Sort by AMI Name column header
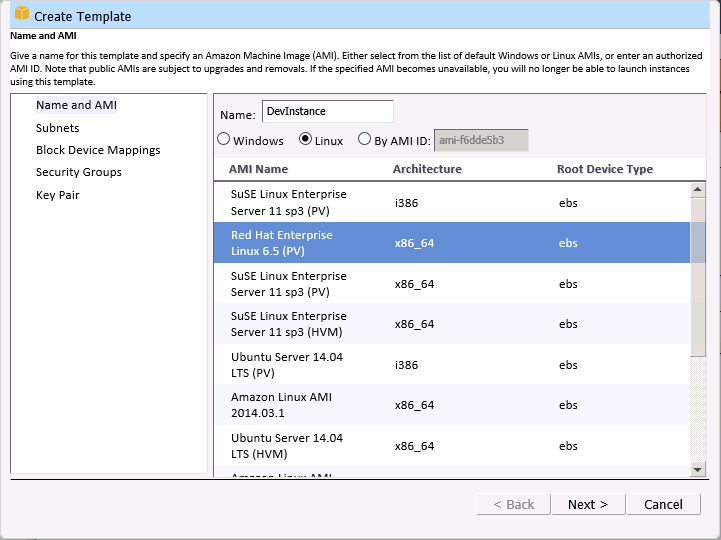Image resolution: width=721 pixels, height=540 pixels. pyautogui.click(x=258, y=169)
